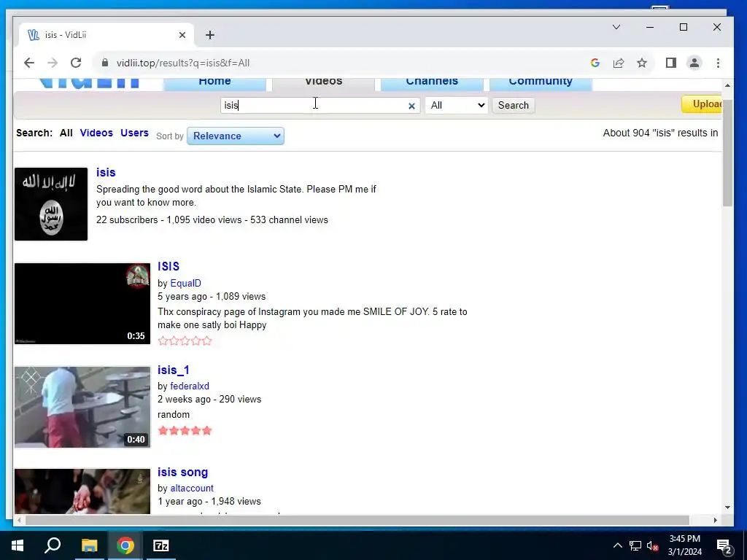Viewport: 747px width, 560px height.
Task: Open the 'isis song' video title link
Action: (x=183, y=472)
